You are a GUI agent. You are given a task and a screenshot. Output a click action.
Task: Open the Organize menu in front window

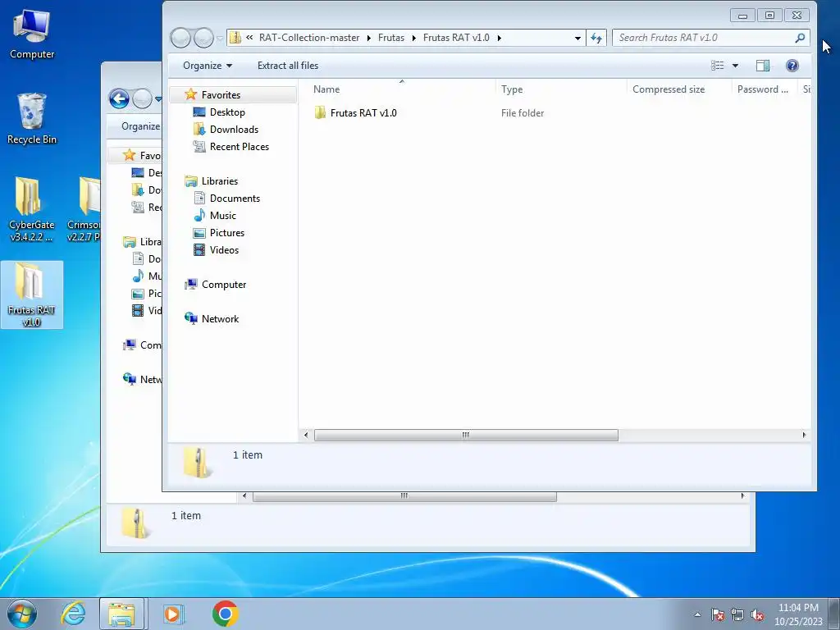(208, 66)
